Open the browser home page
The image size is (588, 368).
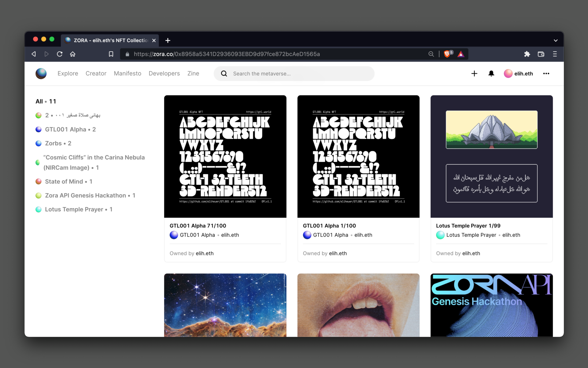pyautogui.click(x=73, y=54)
